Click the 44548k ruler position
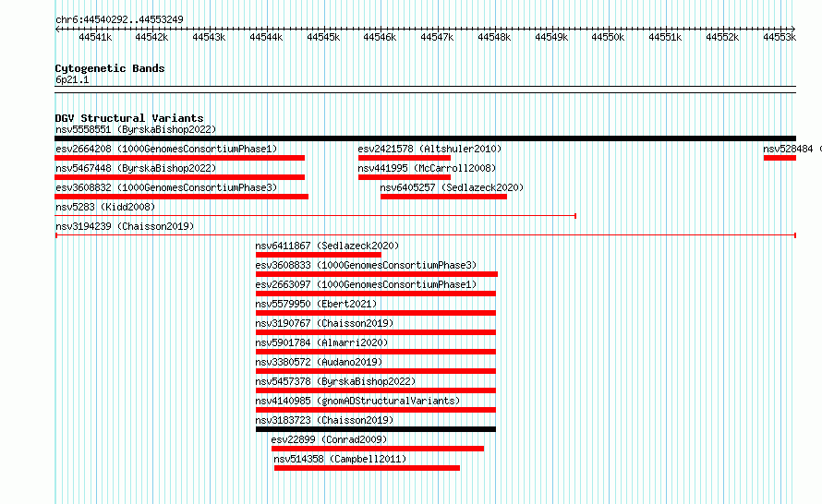This screenshot has height=504, width=822. click(494, 37)
